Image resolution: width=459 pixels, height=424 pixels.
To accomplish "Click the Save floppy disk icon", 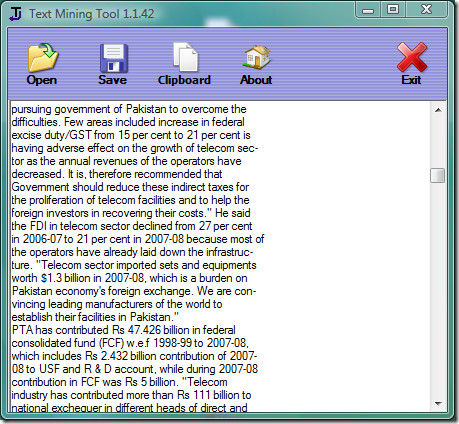I will pos(114,58).
